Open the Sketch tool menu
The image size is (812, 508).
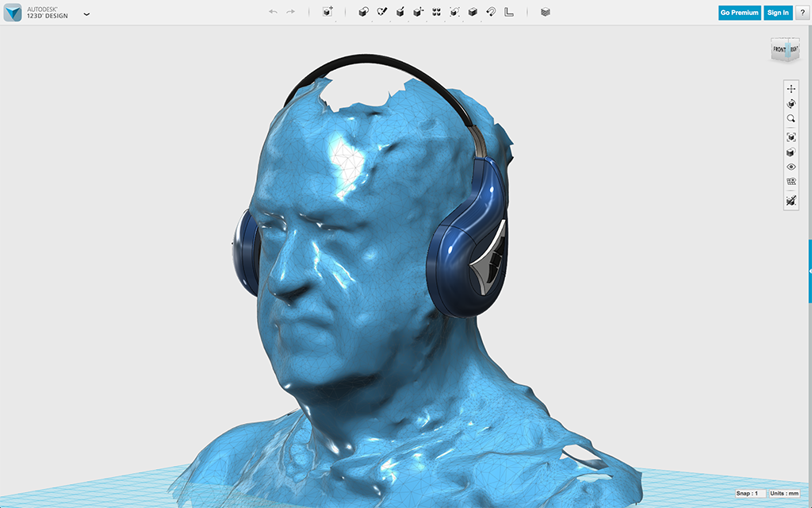pyautogui.click(x=382, y=12)
